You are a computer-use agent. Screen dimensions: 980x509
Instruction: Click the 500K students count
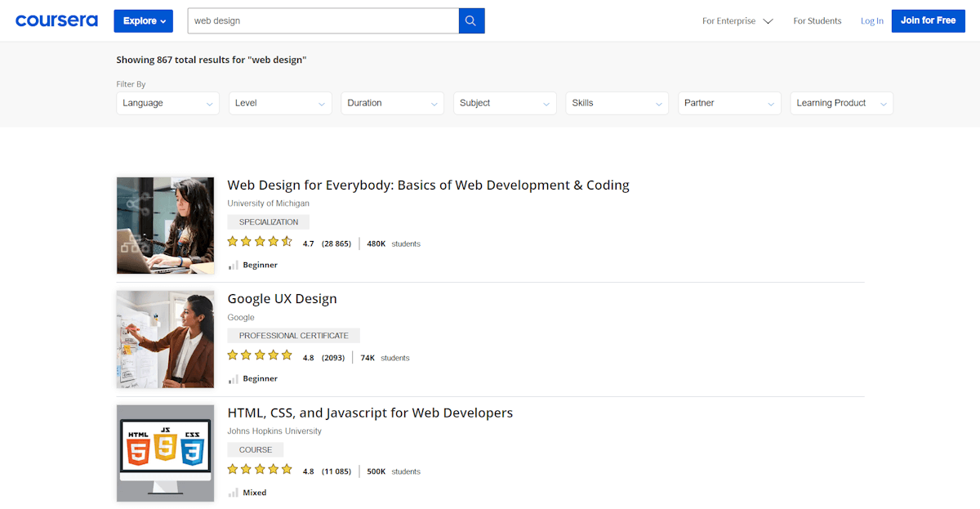coord(394,471)
